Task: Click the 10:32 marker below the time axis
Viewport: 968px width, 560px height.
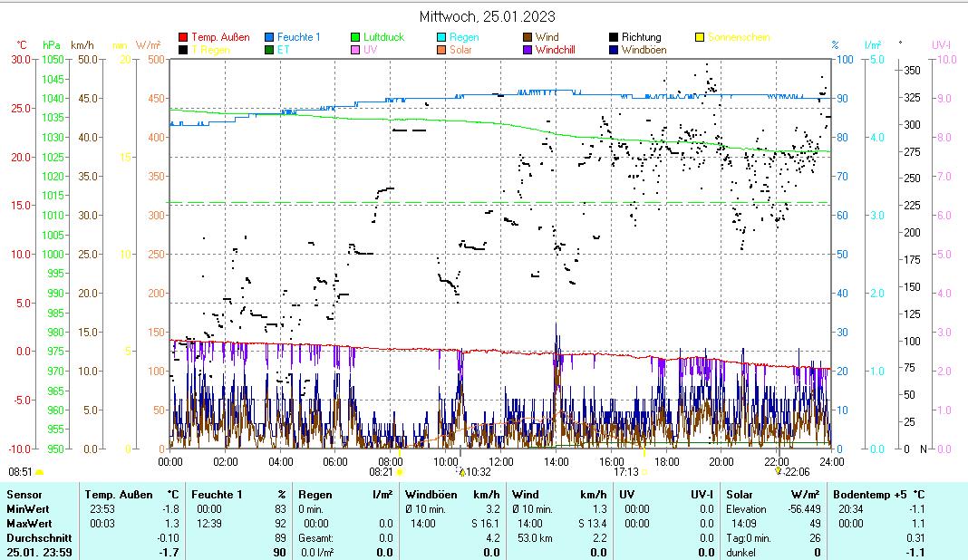Action: pos(475,471)
